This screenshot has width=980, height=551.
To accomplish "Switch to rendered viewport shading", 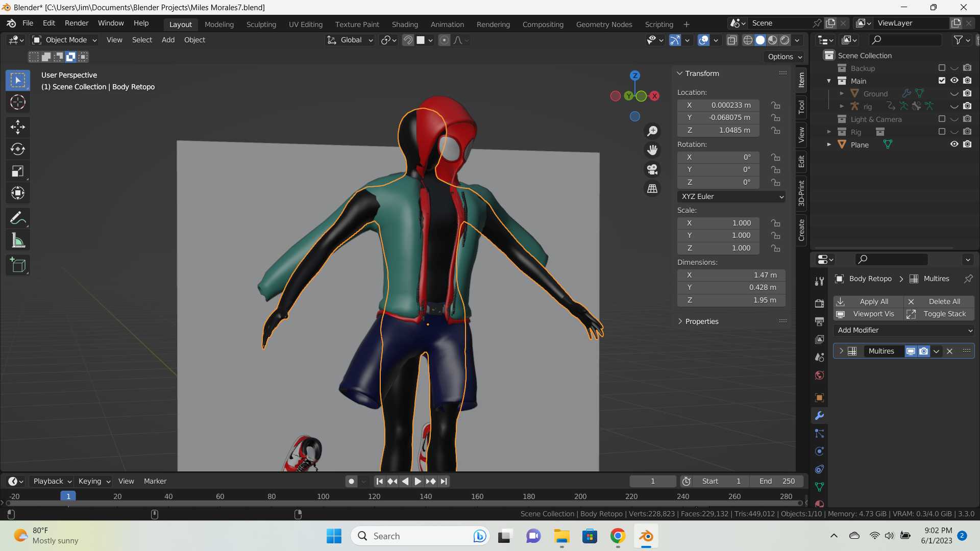I will (x=785, y=40).
